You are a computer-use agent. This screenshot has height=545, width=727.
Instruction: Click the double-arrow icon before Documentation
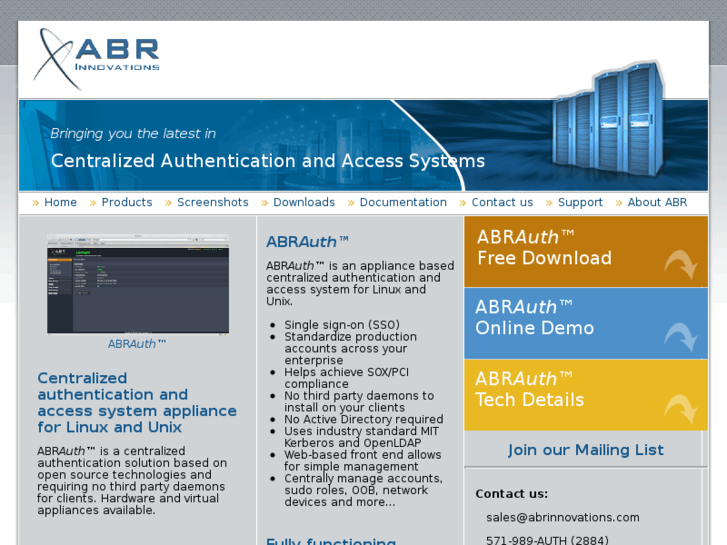coord(351,203)
